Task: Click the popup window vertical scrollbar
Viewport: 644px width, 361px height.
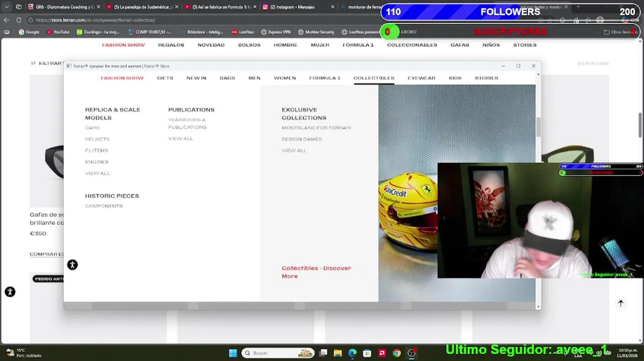Action: point(538,127)
